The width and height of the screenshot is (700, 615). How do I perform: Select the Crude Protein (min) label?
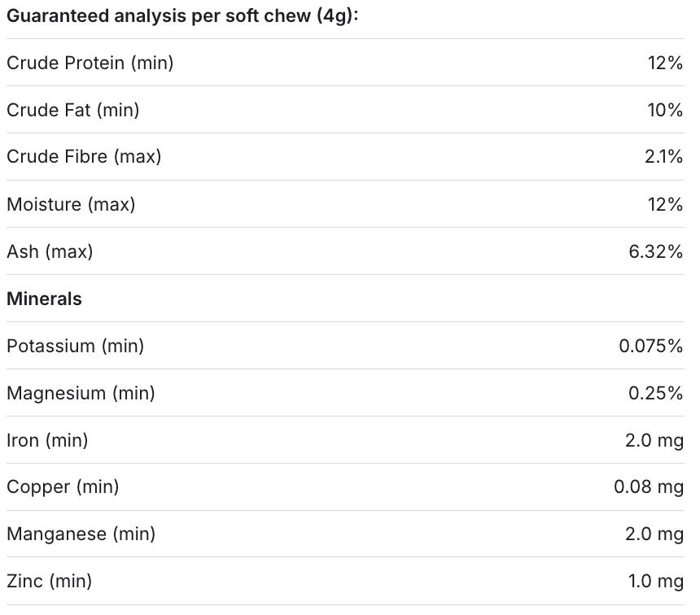tap(90, 63)
